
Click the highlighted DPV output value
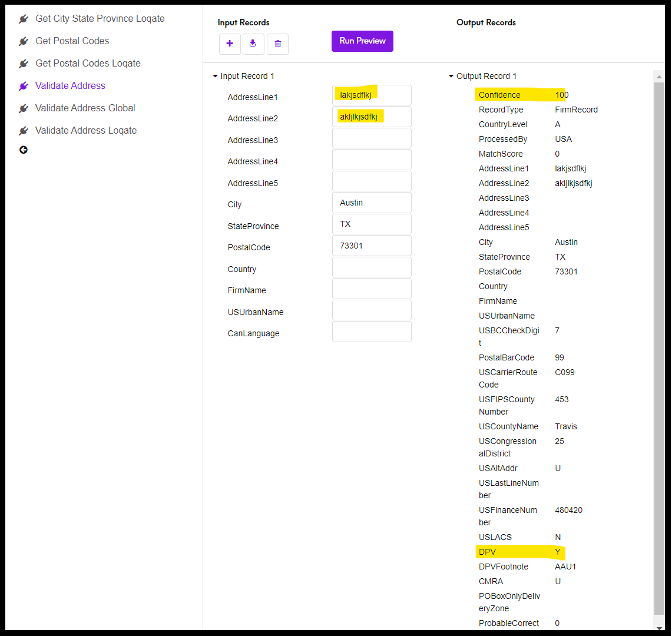557,552
